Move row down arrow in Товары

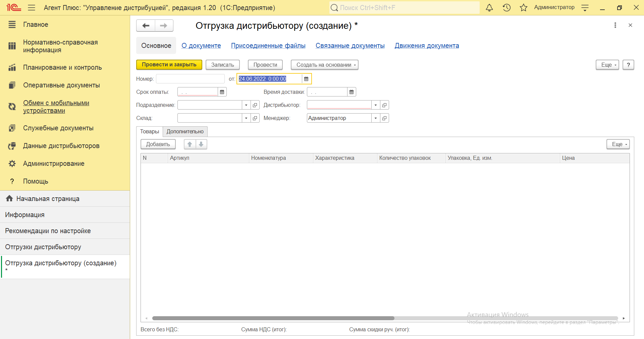[201, 144]
